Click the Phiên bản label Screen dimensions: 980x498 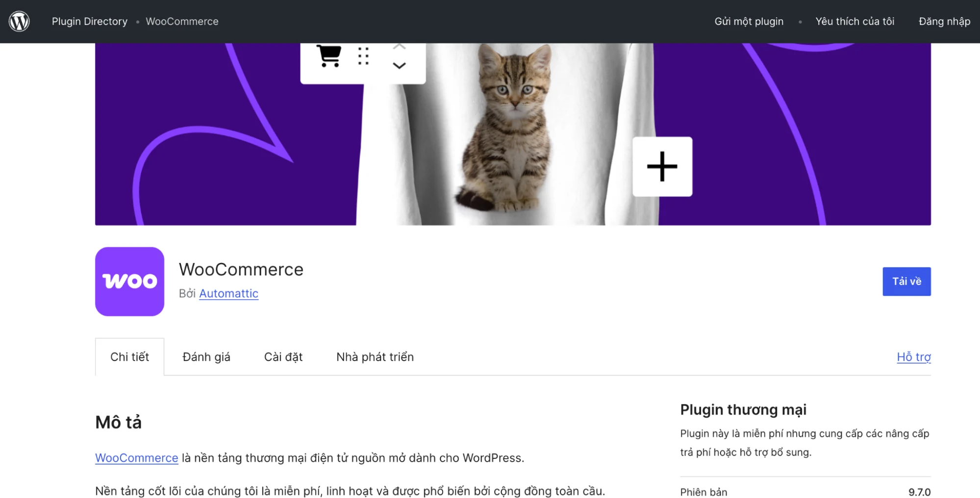coord(704,492)
